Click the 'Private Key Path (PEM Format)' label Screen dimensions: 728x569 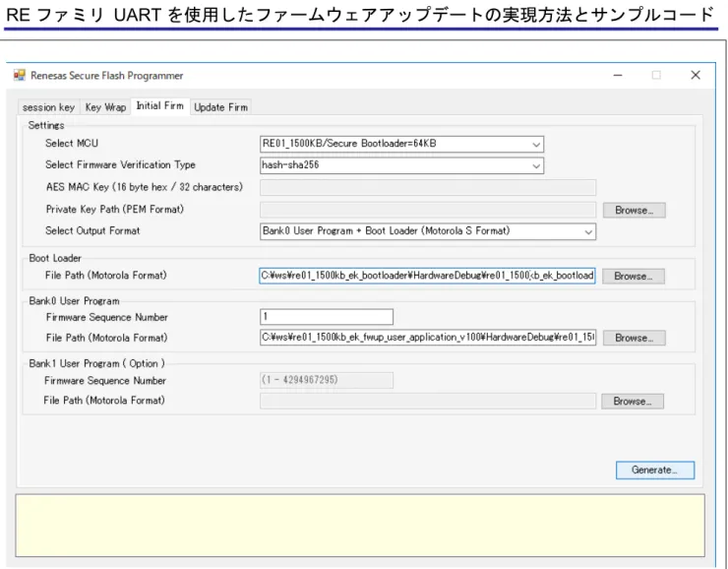[x=115, y=209]
